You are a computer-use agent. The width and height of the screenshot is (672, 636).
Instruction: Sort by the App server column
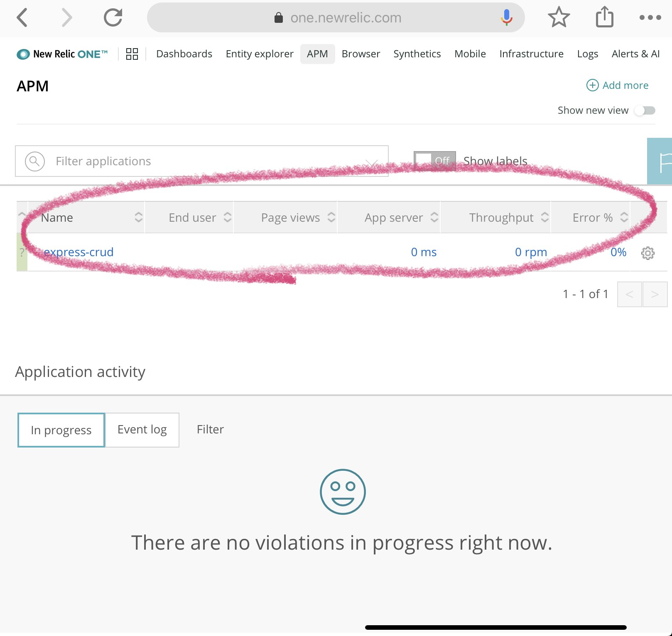coord(389,218)
